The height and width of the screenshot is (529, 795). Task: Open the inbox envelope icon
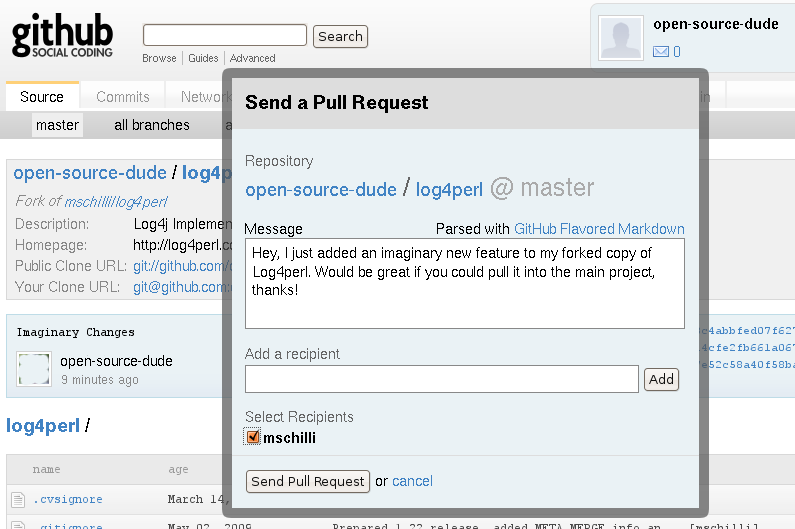(x=660, y=51)
